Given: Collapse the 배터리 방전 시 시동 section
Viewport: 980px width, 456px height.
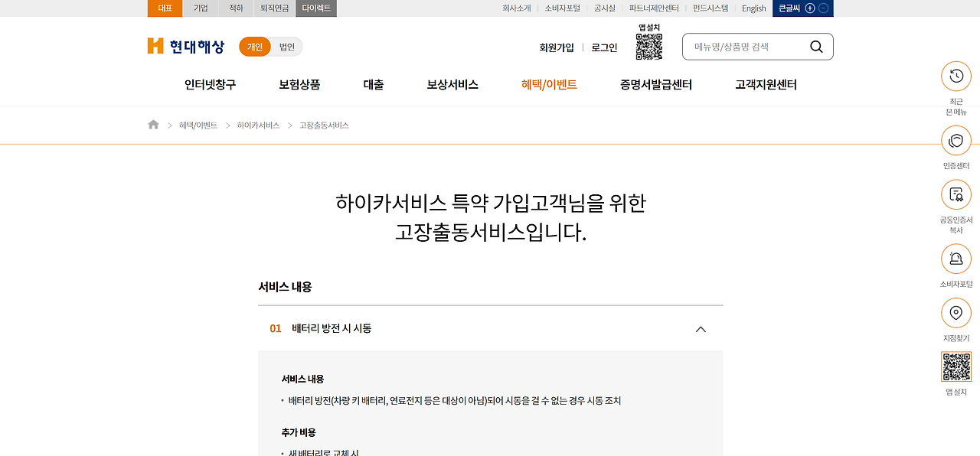Looking at the screenshot, I should point(700,329).
